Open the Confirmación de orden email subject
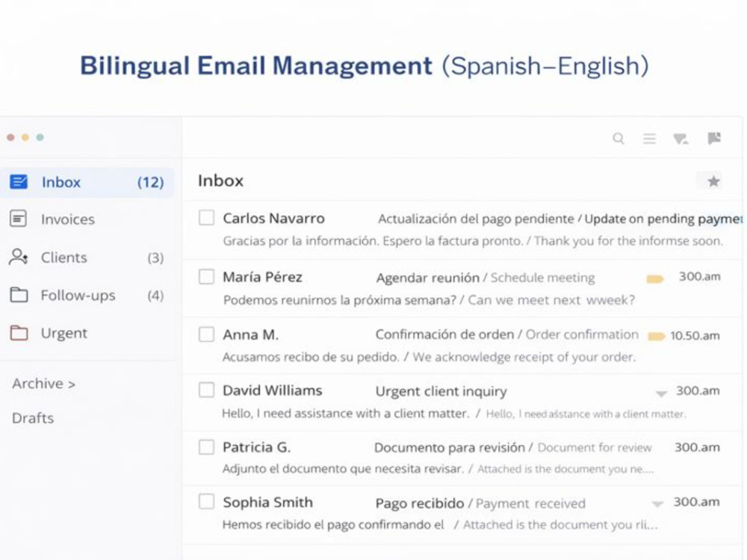The image size is (747, 560). coord(444,335)
